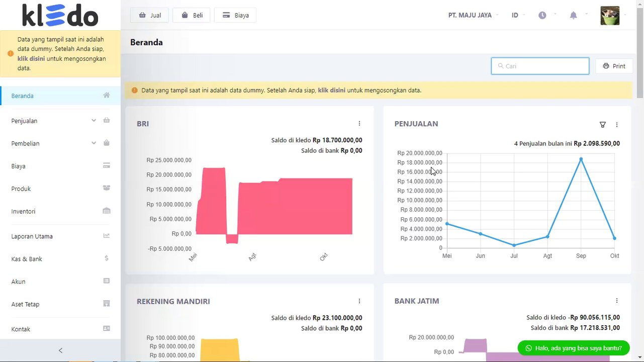Open Produk in the sidebar

point(60,189)
